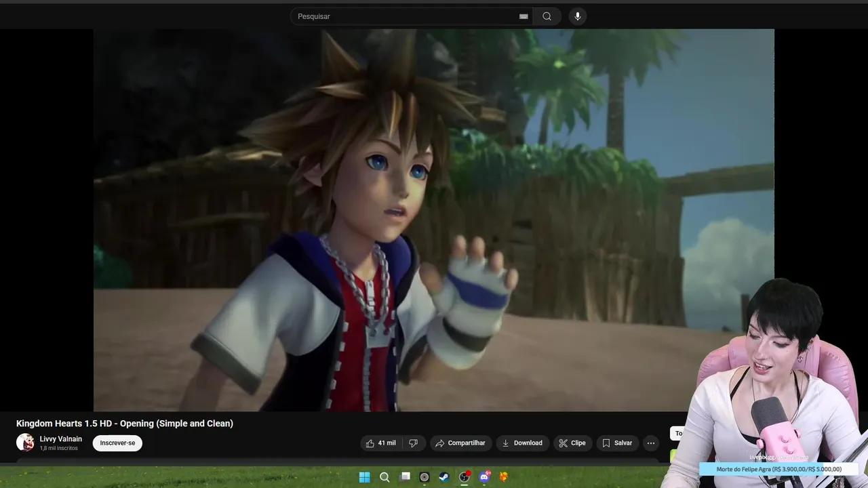The width and height of the screenshot is (868, 488).
Task: Switch to OBS Studio in taskbar
Action: coord(465,477)
